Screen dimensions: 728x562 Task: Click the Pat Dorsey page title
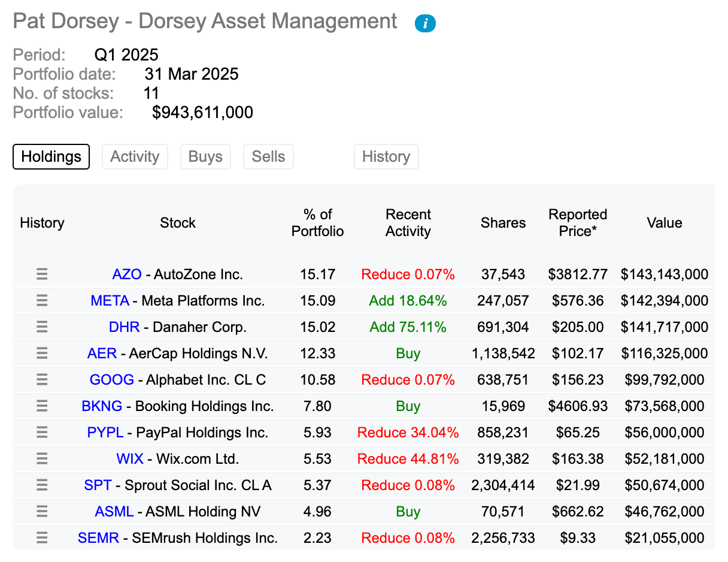click(x=205, y=22)
